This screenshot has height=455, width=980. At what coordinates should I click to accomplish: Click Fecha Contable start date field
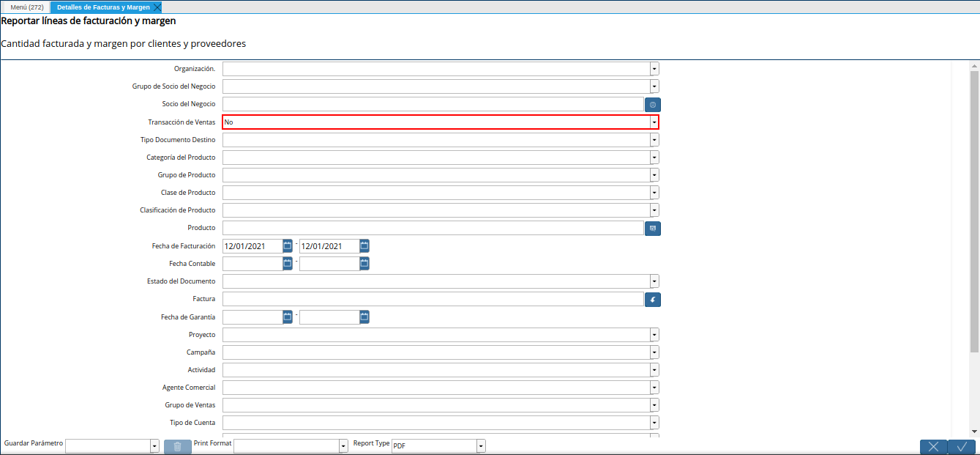pyautogui.click(x=253, y=264)
